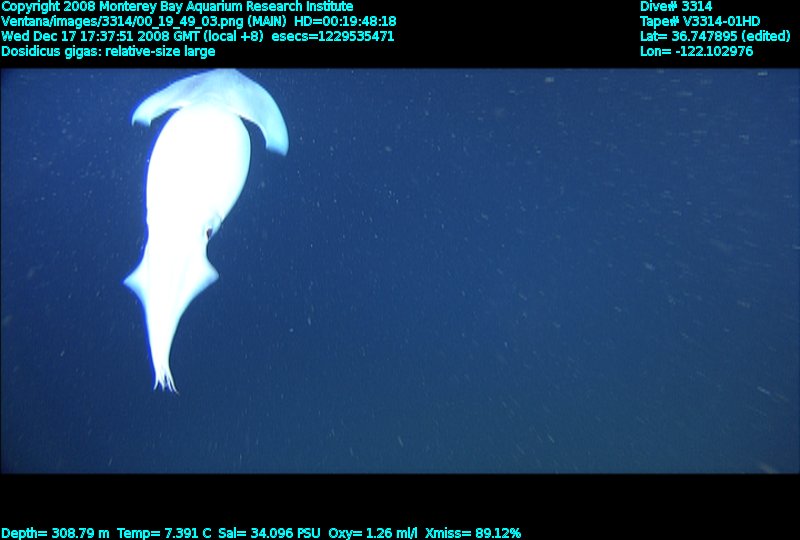Click the longitude 'Lon= -122.102976'
This screenshot has height=540, width=800.
(696, 52)
